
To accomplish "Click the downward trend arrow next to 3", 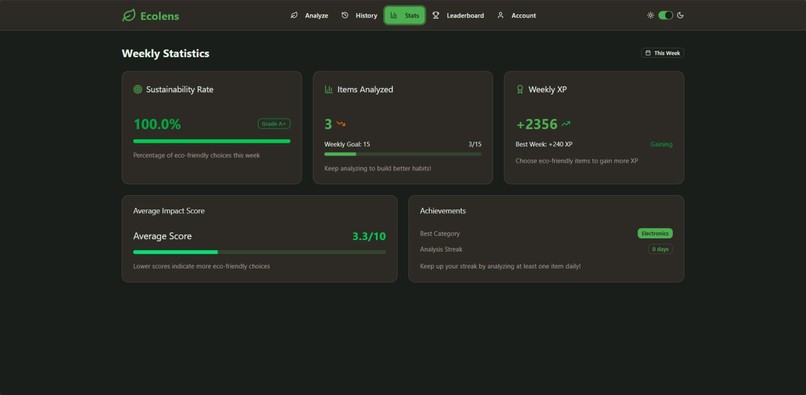I will 341,124.
